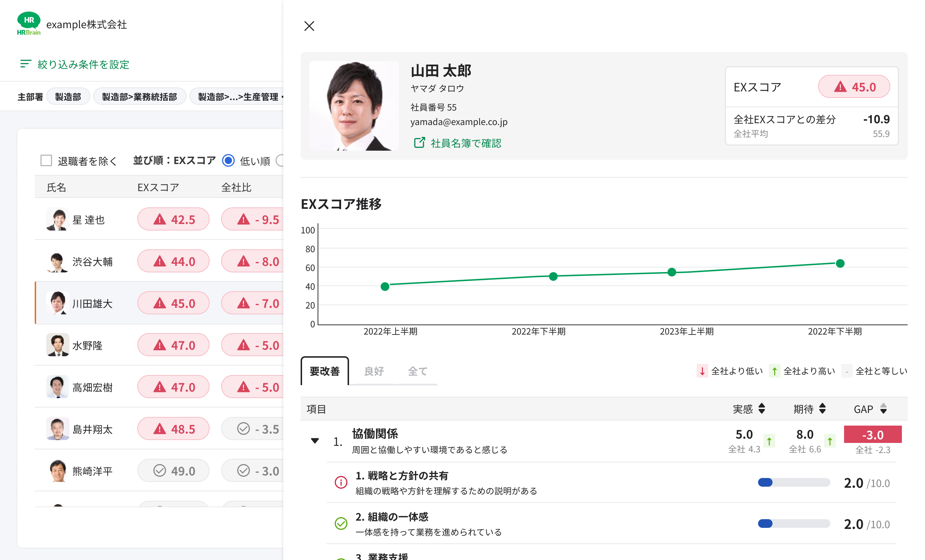Image resolution: width=925 pixels, height=560 pixels.
Task: Click the 2022年上半期 chart data point
Action: (385, 287)
